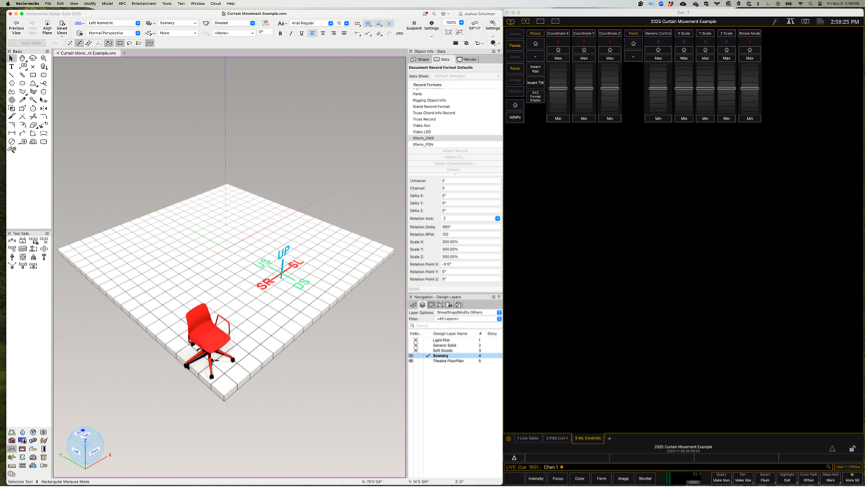Activate the Eyedropper tool
This screenshot has height=489, width=868.
[22, 100]
